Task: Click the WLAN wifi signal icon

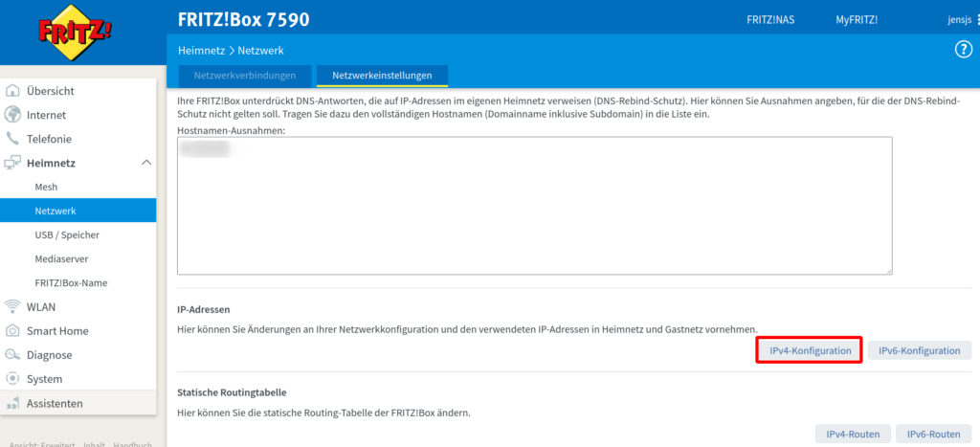Action: [x=11, y=306]
